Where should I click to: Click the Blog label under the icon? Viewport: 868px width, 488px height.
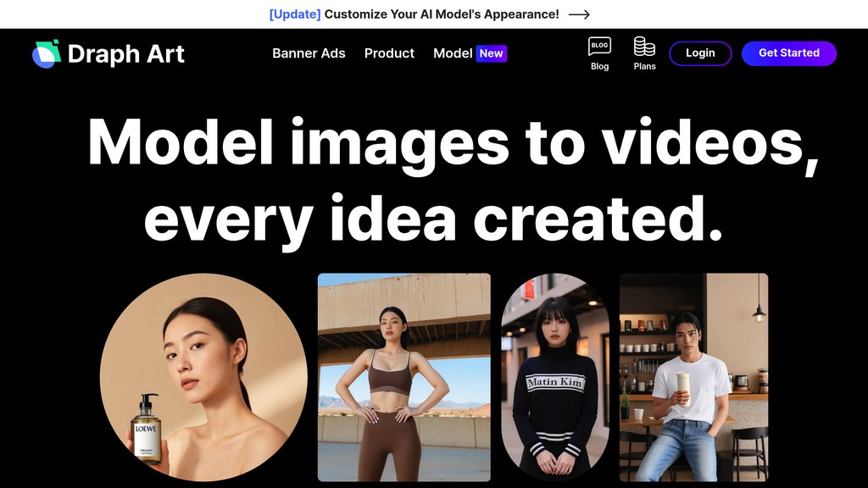click(599, 66)
